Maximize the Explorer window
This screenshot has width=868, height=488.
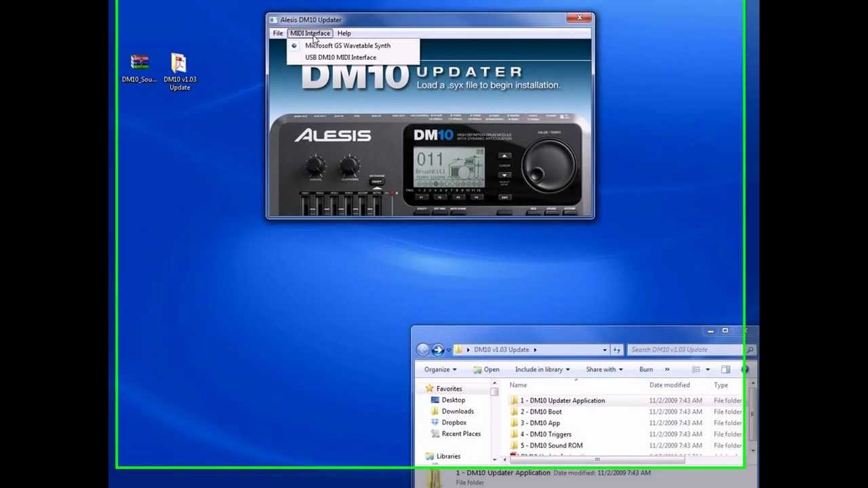point(725,331)
